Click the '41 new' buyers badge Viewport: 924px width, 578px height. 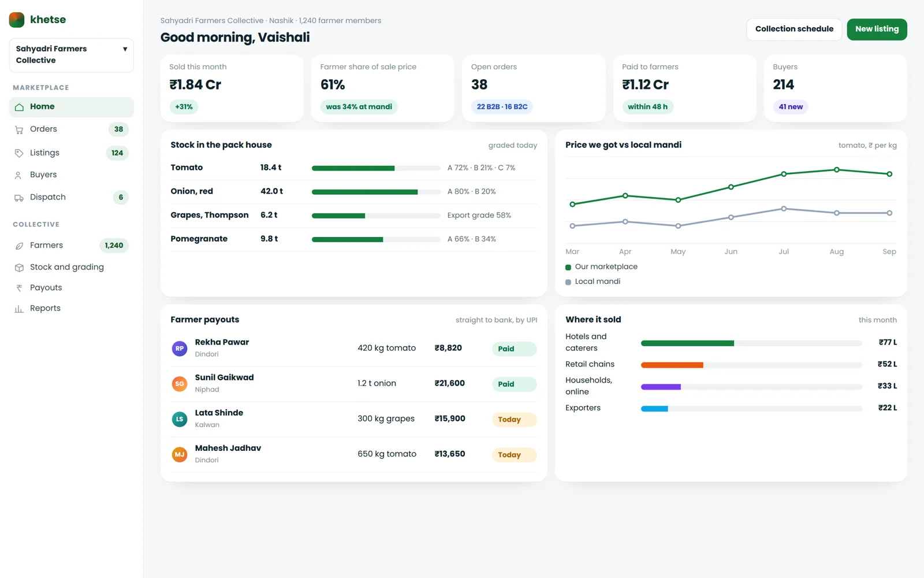(791, 107)
